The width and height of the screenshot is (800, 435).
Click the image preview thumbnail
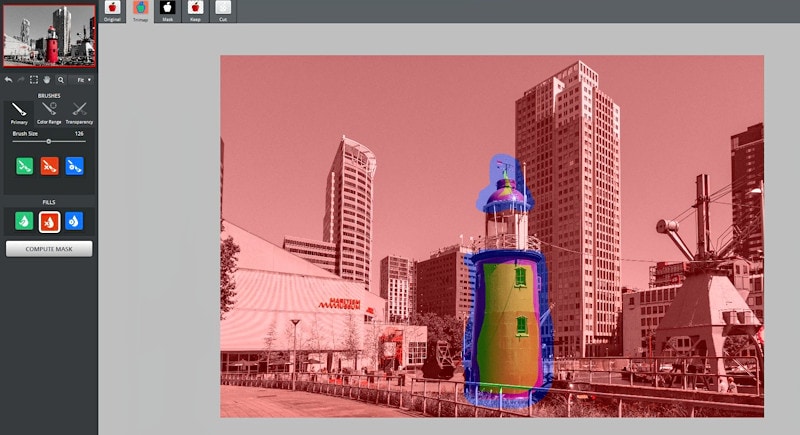[49, 35]
